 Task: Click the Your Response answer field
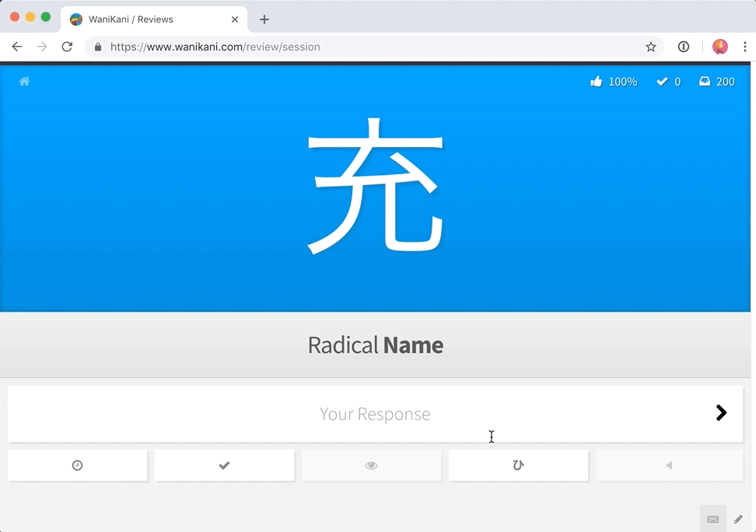point(375,413)
